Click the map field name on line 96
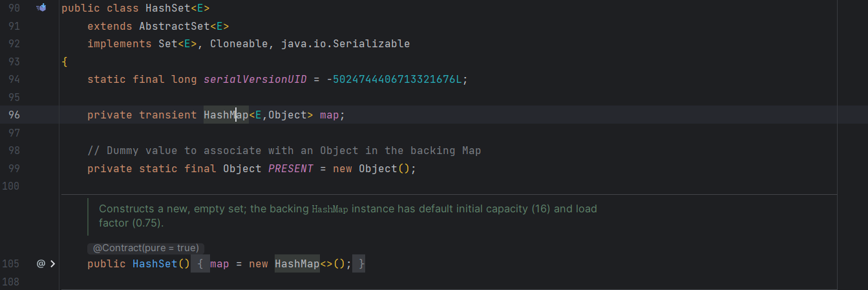868x290 pixels. tap(329, 115)
